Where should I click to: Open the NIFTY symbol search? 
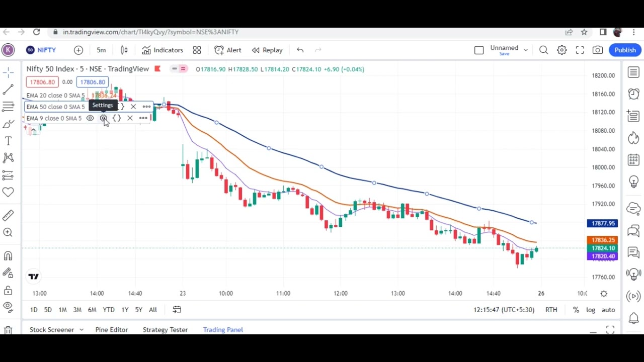point(41,50)
